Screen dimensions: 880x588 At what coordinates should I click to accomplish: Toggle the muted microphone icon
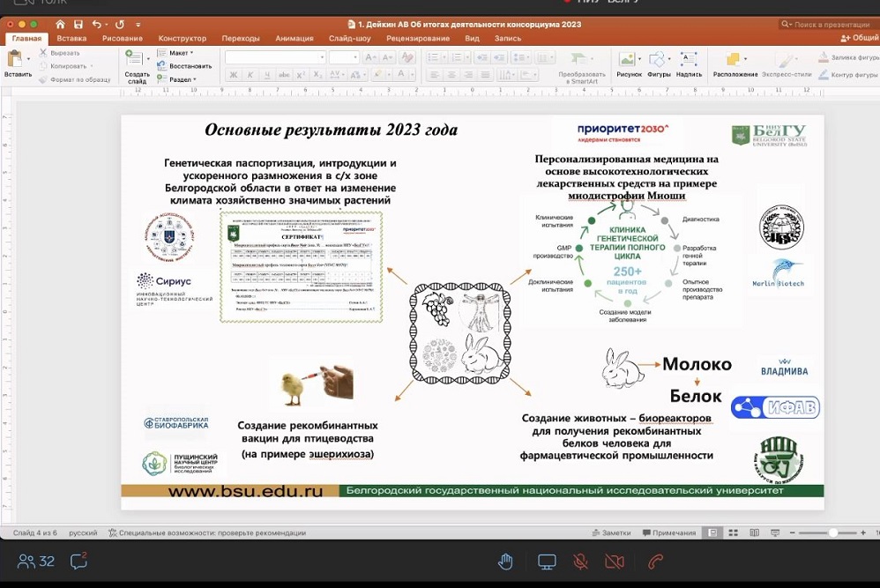coord(580,562)
